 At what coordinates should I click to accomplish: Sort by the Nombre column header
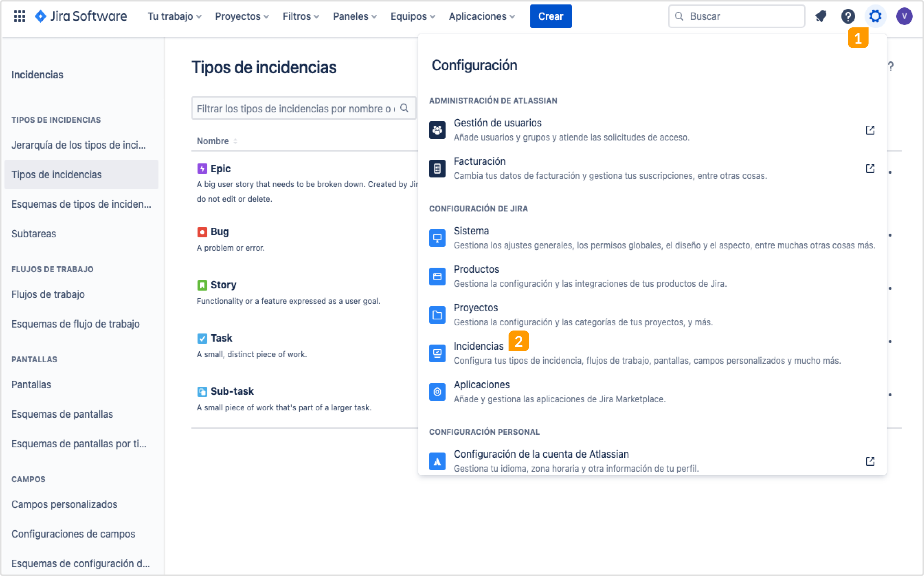coord(217,141)
